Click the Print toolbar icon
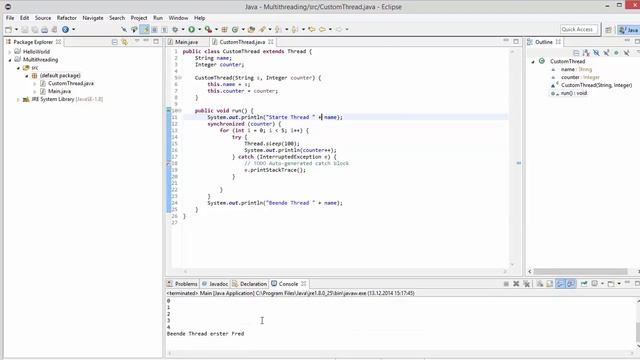This screenshot has width=640, height=360. 44,29
